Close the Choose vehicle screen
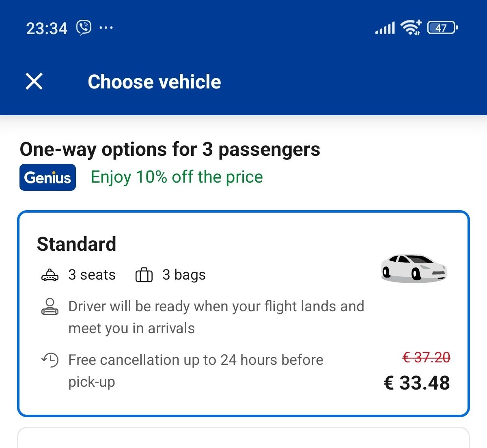The width and height of the screenshot is (487, 448). [x=34, y=81]
